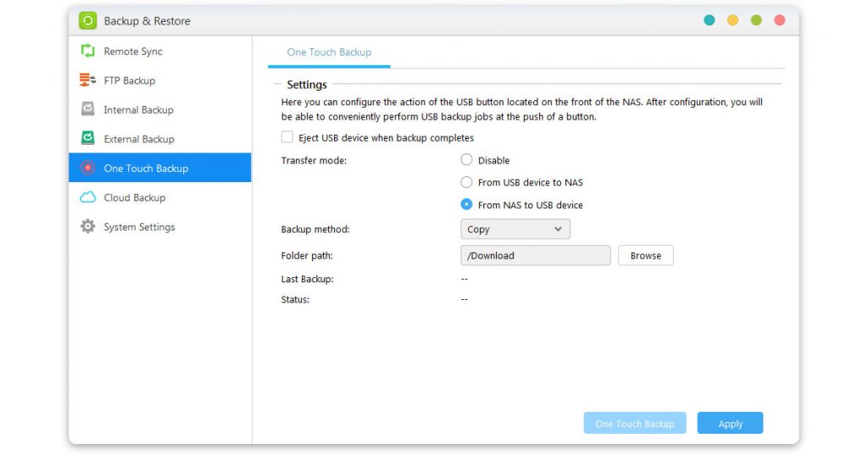Go to Internal Backup section
Screen dimensions: 868x455
[160, 109]
